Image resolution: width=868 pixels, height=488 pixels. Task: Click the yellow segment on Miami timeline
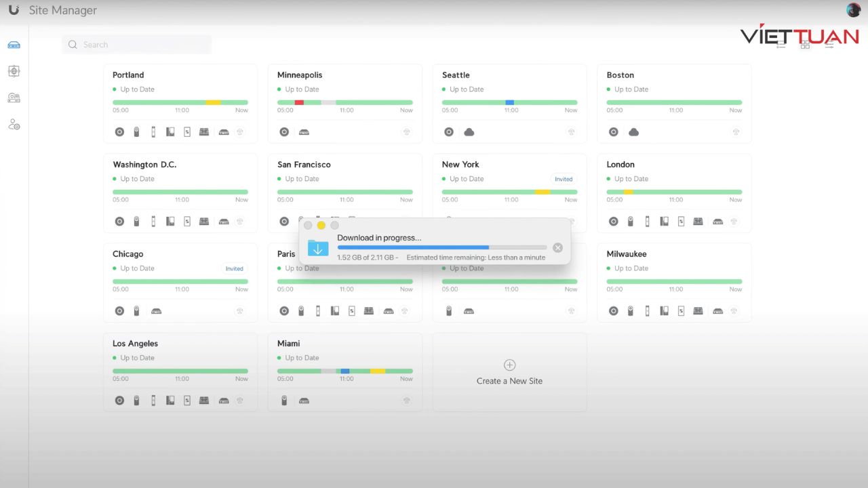pyautogui.click(x=378, y=371)
